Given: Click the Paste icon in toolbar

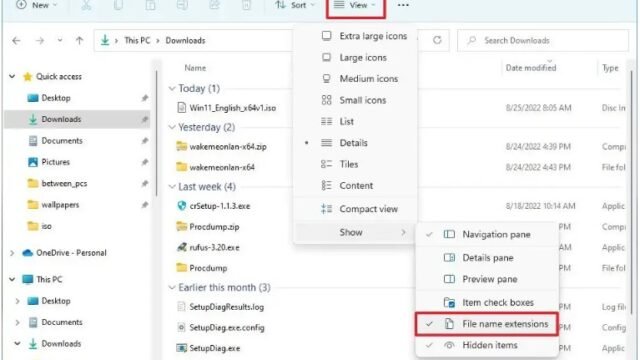Looking at the screenshot, I should (x=150, y=5).
